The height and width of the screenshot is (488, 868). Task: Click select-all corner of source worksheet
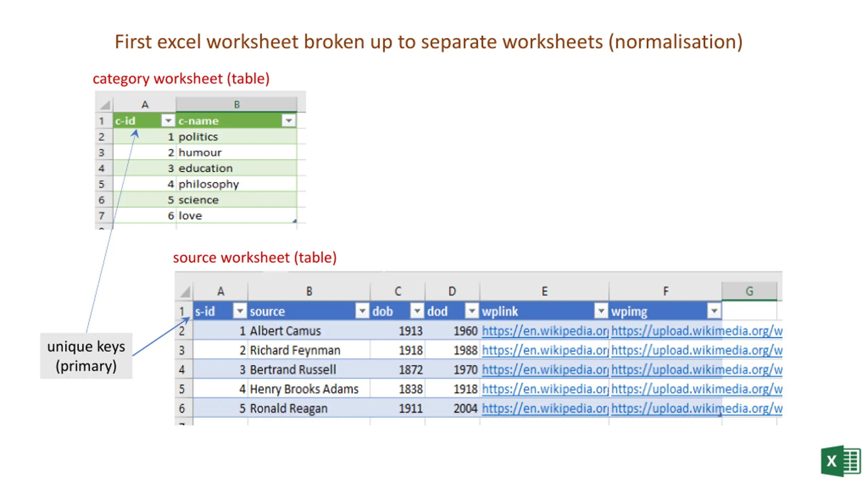(x=185, y=291)
